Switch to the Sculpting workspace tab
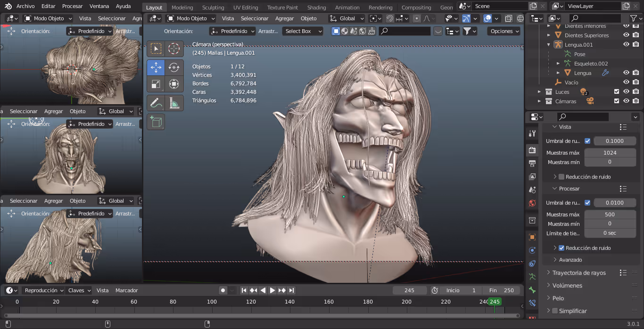The image size is (644, 329). click(x=213, y=8)
